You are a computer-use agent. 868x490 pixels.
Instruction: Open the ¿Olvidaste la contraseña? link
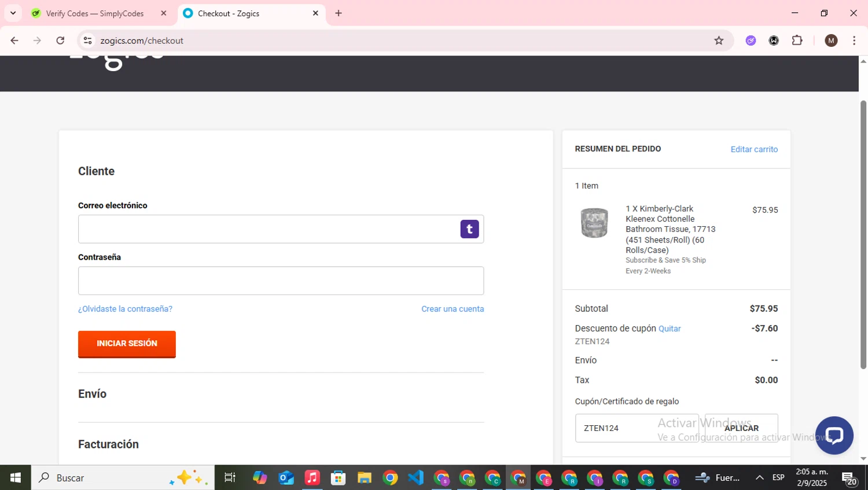click(125, 309)
